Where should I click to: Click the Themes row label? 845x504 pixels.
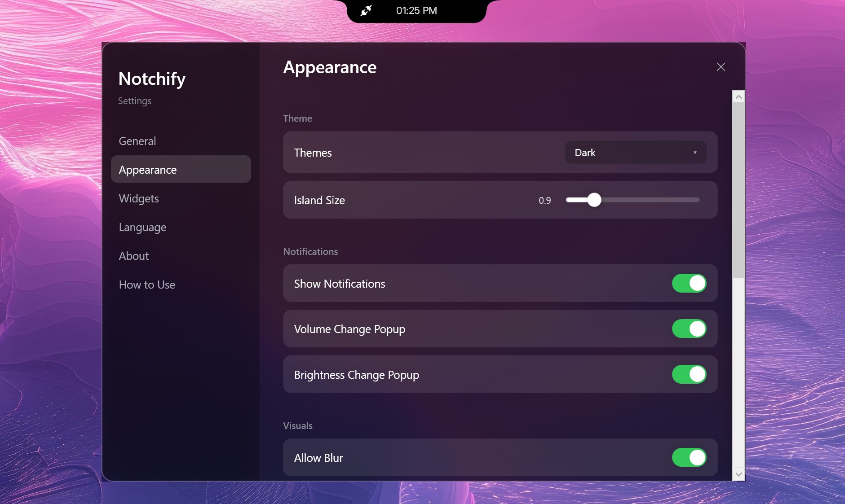313,153
